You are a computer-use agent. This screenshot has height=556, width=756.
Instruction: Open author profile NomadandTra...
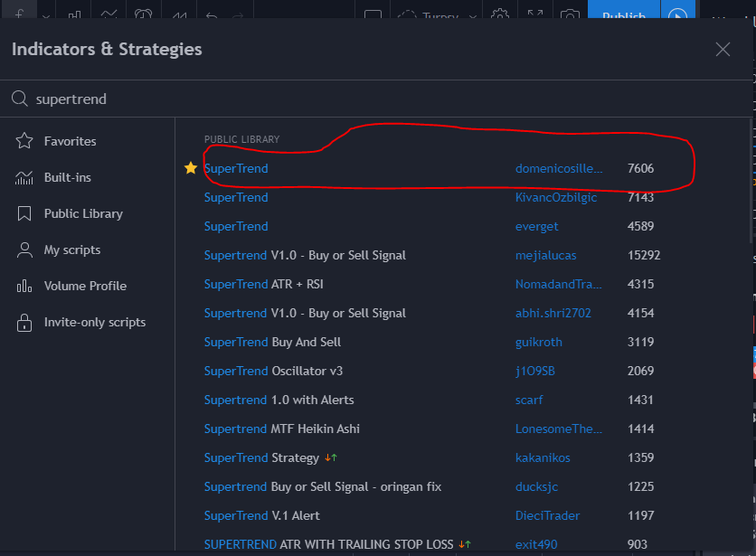point(558,284)
